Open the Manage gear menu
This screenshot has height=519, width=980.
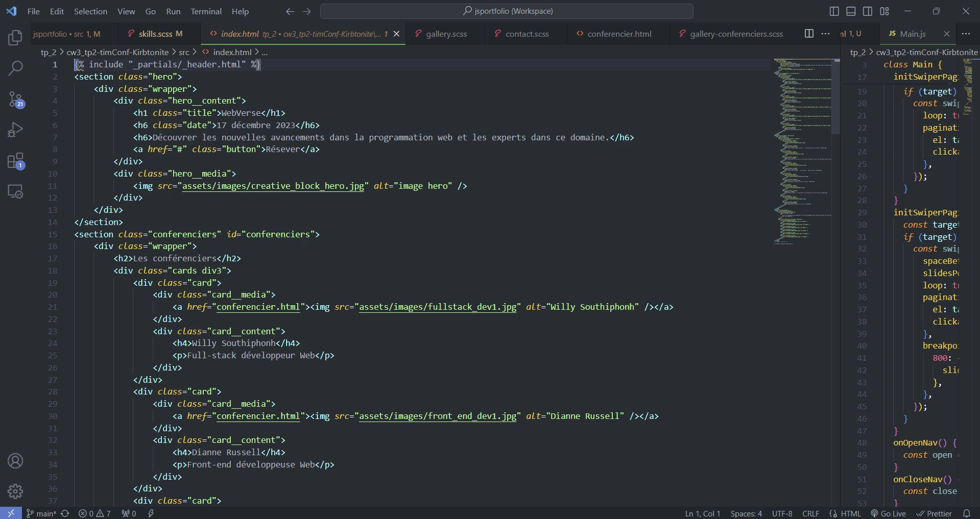(x=15, y=491)
